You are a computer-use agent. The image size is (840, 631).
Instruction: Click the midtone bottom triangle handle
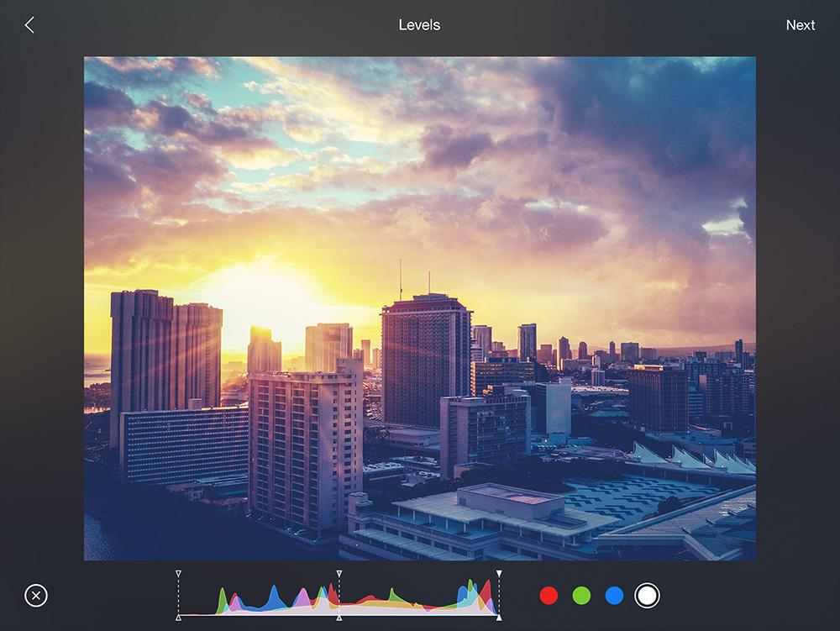point(339,618)
